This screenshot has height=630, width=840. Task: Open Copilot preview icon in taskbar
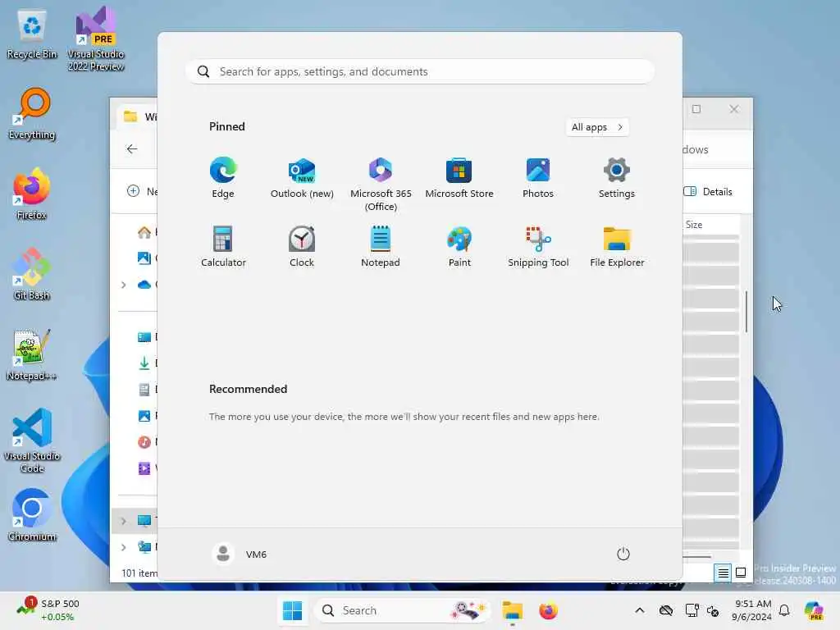[814, 610]
